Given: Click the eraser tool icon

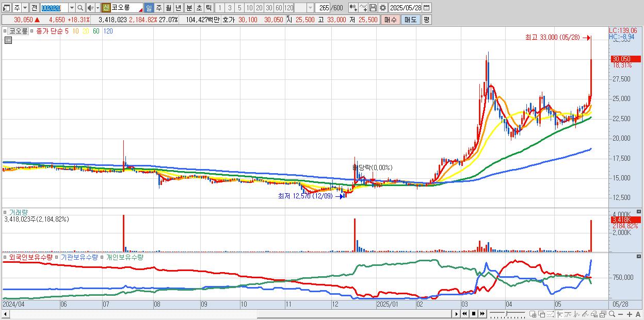Looking at the screenshot, I should coord(594,314).
